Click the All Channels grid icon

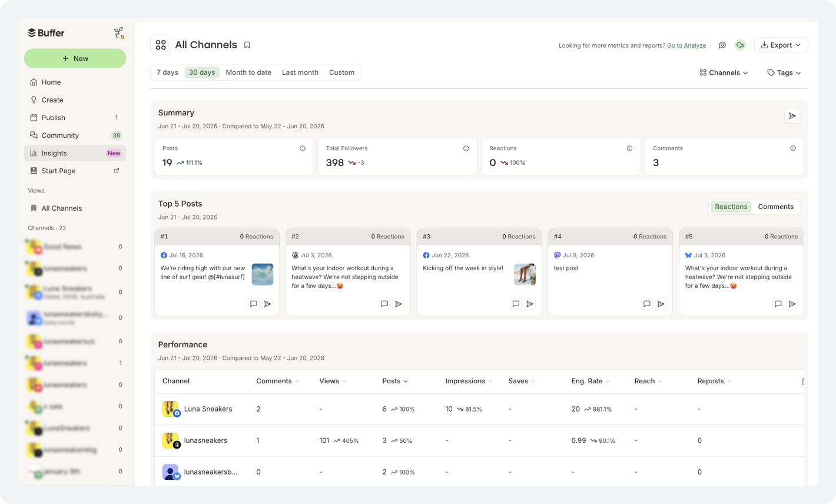(x=161, y=45)
